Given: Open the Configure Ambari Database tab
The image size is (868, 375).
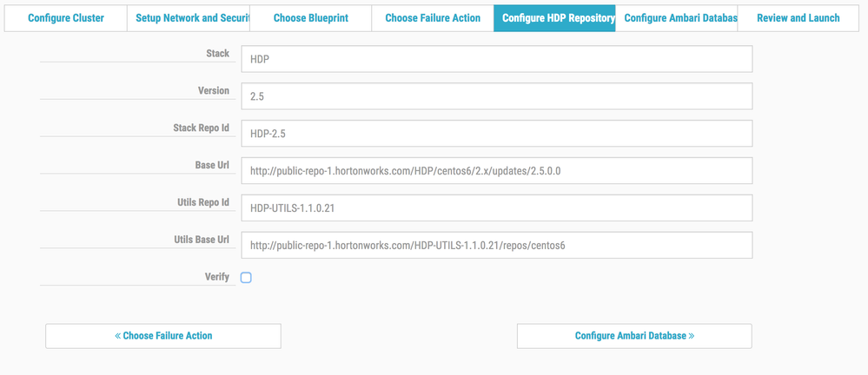Looking at the screenshot, I should pyautogui.click(x=676, y=18).
